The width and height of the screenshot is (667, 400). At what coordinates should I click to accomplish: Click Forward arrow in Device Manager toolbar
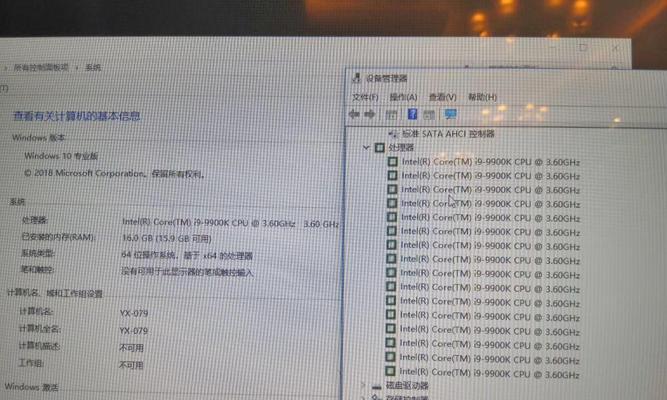coord(370,114)
